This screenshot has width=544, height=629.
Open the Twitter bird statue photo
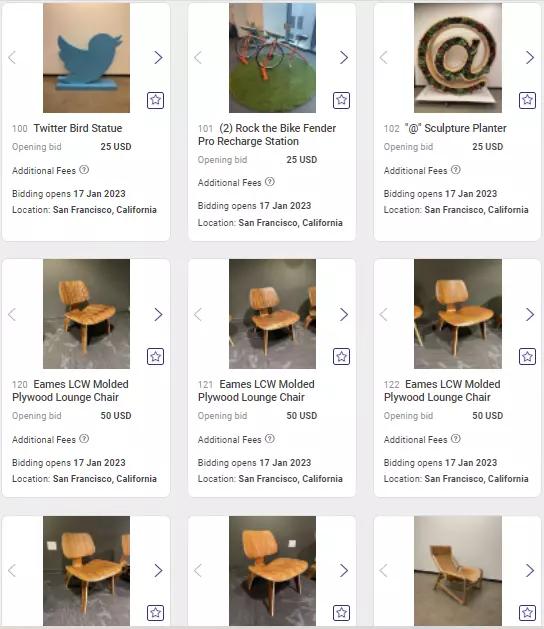coord(86,58)
